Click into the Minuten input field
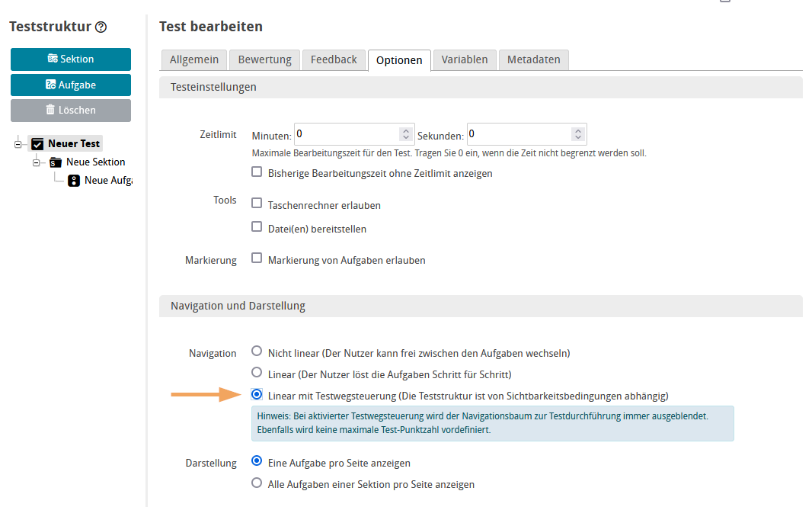This screenshot has width=812, height=507. pyautogui.click(x=347, y=134)
